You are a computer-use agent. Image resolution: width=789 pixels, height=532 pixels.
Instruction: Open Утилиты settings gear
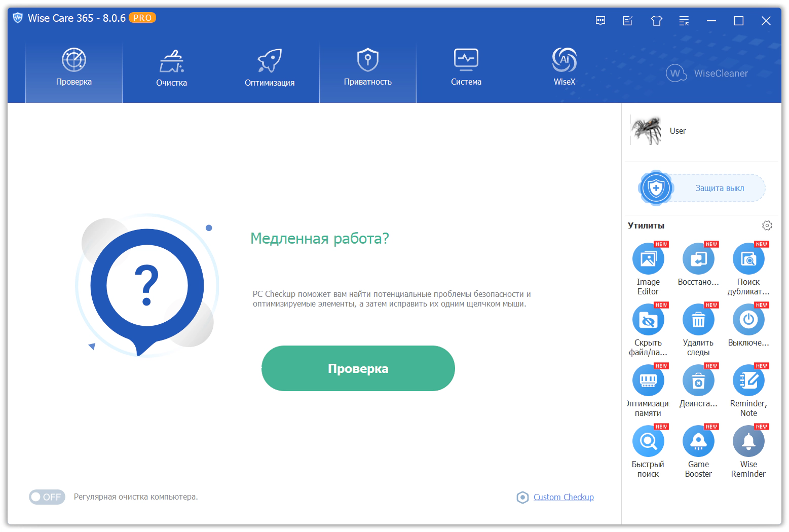click(767, 225)
